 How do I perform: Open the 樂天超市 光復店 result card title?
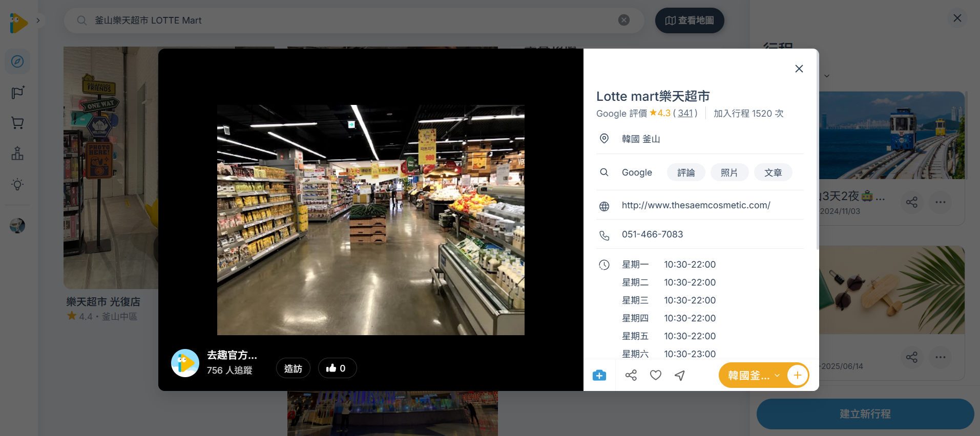[x=103, y=302]
